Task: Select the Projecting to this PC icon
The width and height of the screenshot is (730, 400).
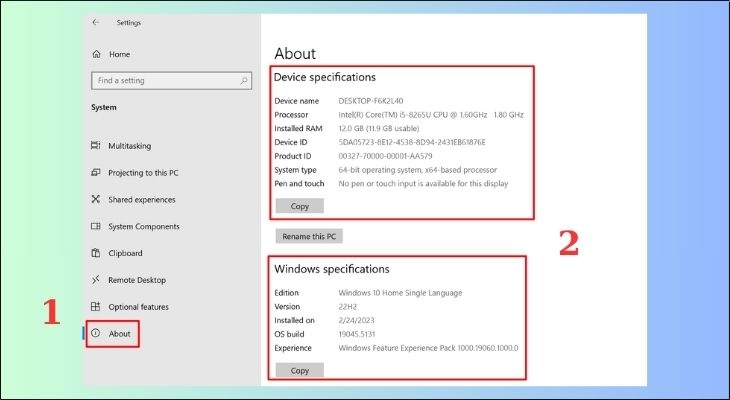Action: [96, 173]
